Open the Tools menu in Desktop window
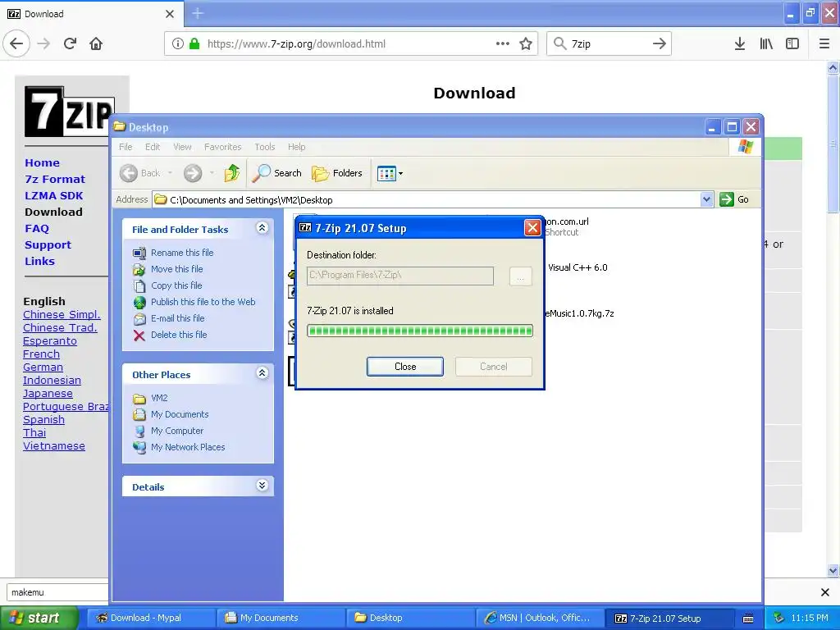The height and width of the screenshot is (630, 840). coord(265,147)
